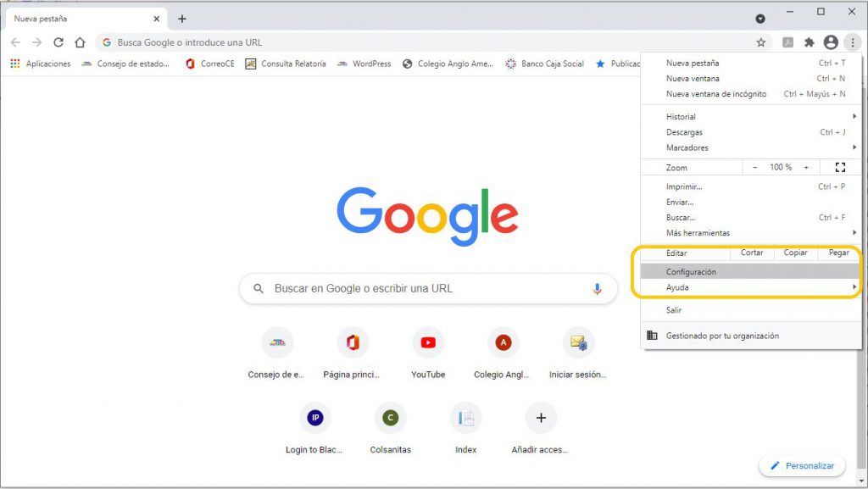Click Pegar in the Editar row
Screen dimensions: 868x489
[x=838, y=253]
